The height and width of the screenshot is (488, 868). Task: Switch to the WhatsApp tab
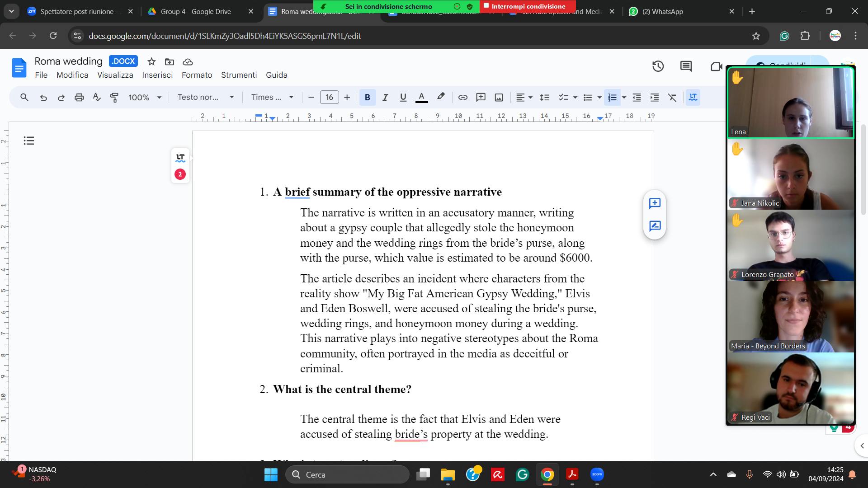click(x=682, y=11)
